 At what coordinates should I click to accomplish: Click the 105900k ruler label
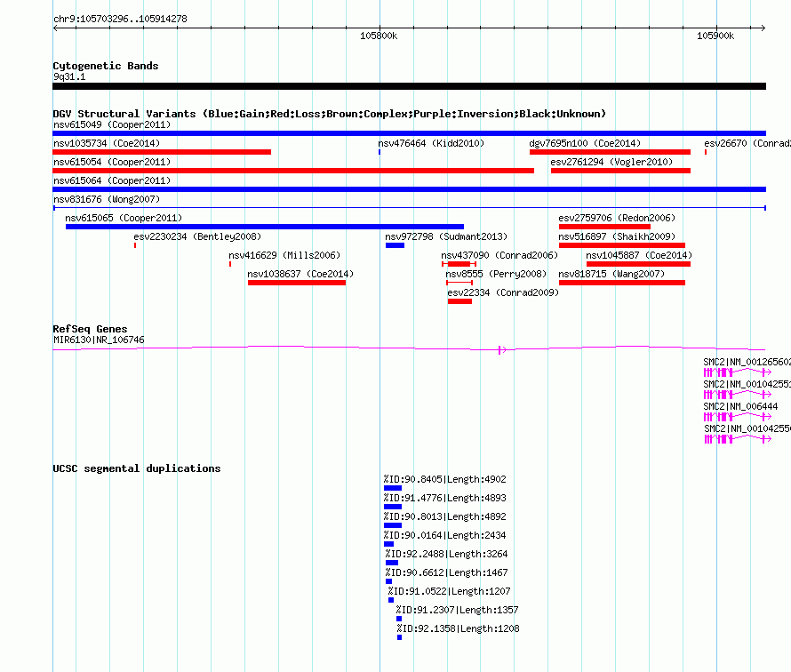tap(715, 36)
